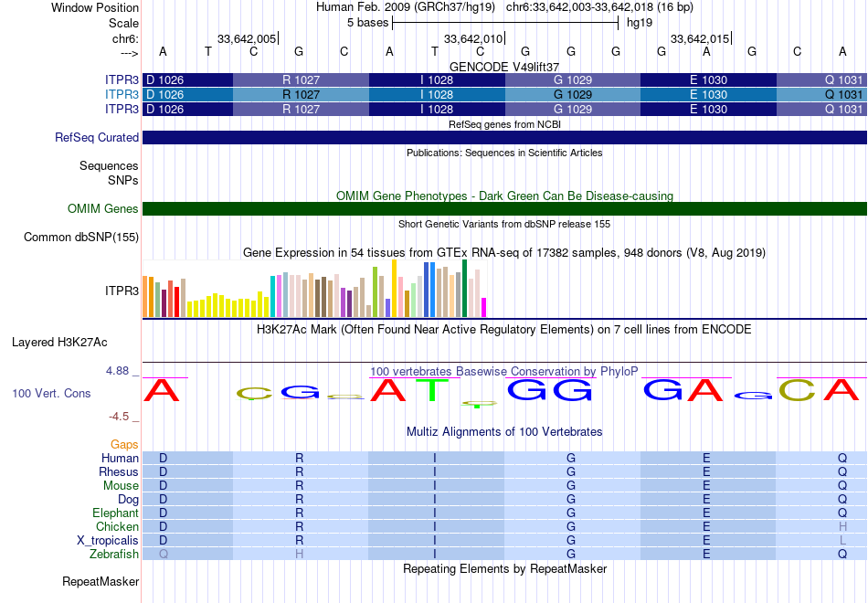
Task: Click the H amino acid in the Zebrafish row
Action: point(299,555)
